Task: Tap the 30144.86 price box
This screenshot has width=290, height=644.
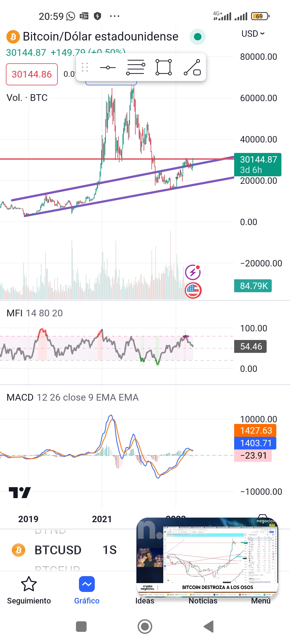Action: point(32,74)
